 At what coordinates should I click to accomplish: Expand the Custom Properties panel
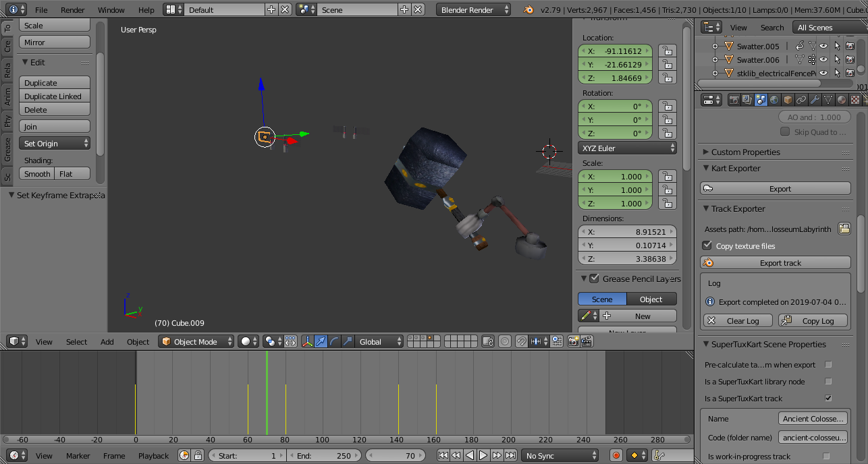point(745,152)
